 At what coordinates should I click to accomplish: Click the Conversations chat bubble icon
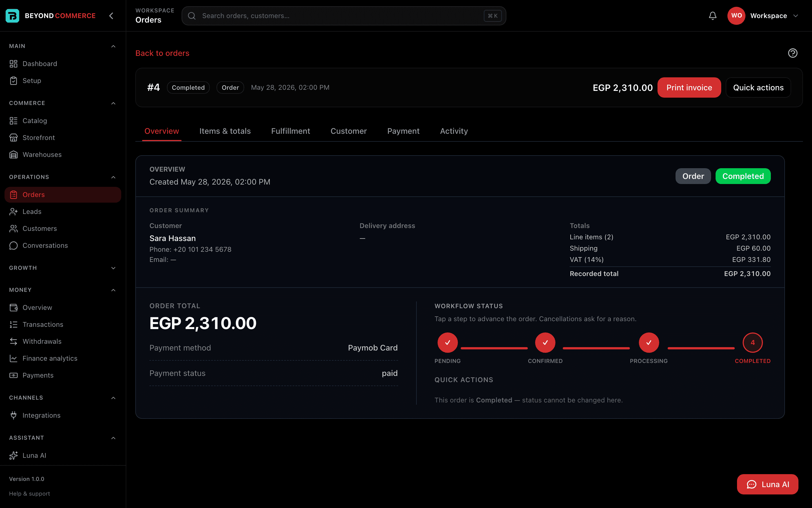click(14, 246)
